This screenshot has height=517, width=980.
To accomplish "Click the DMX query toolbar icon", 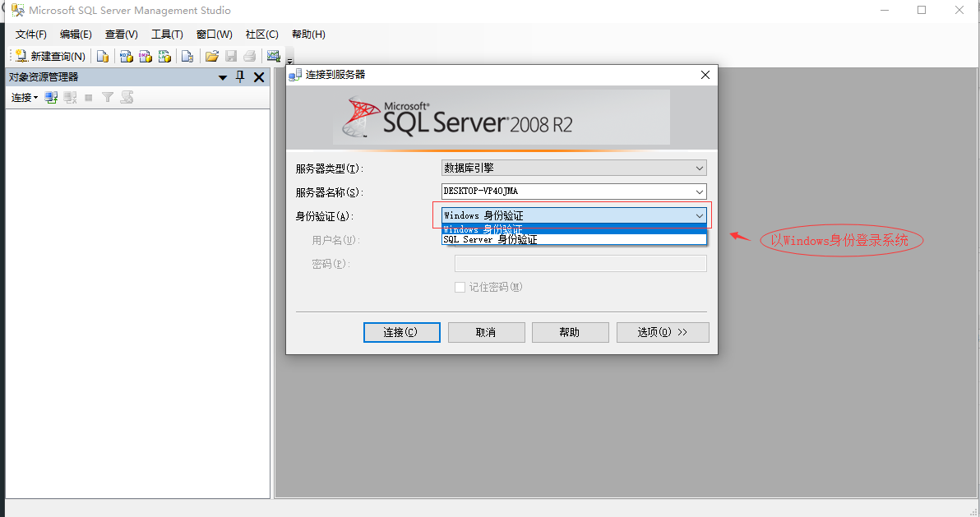I will point(146,56).
